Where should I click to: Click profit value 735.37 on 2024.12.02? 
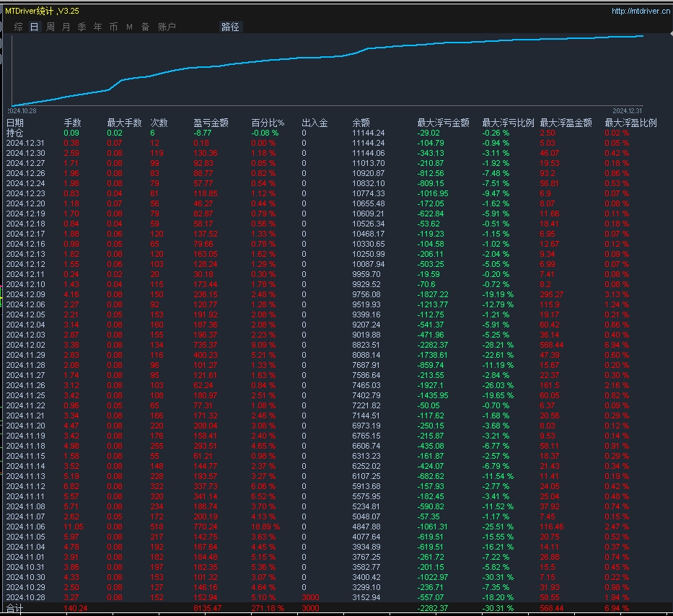pos(206,345)
